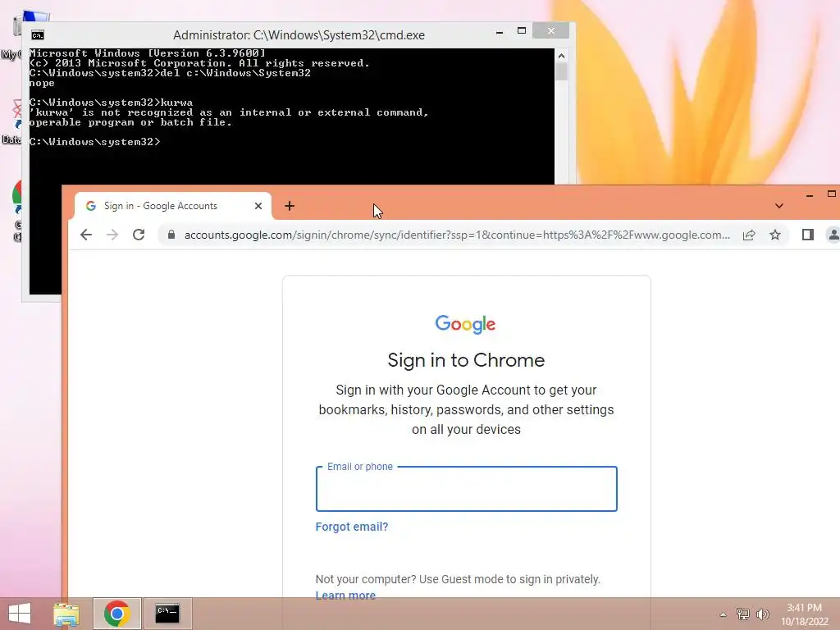Click the Chrome forward arrow

(x=112, y=235)
